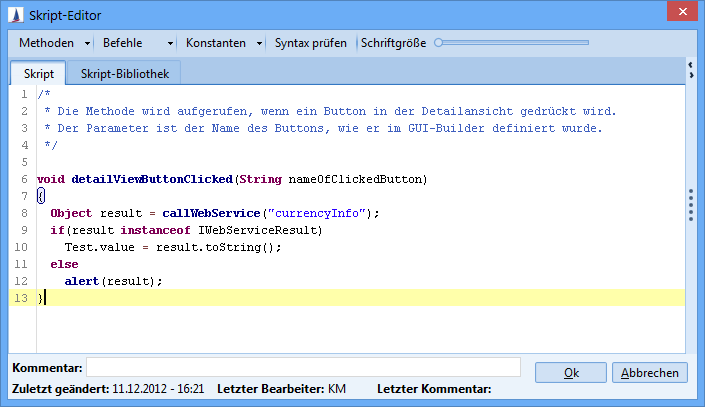Expand the Befehle dropdown arrow

click(x=172, y=44)
